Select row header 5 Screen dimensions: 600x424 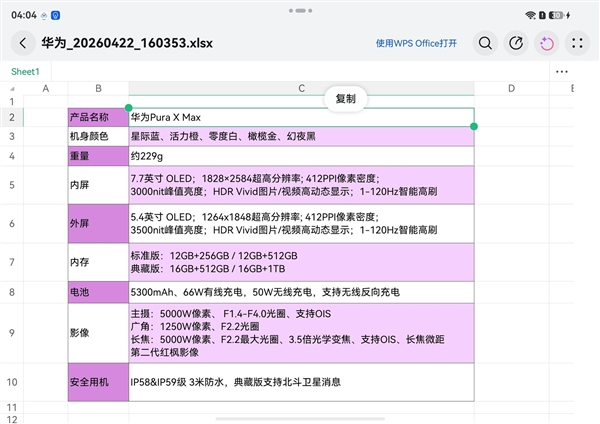[x=11, y=185]
